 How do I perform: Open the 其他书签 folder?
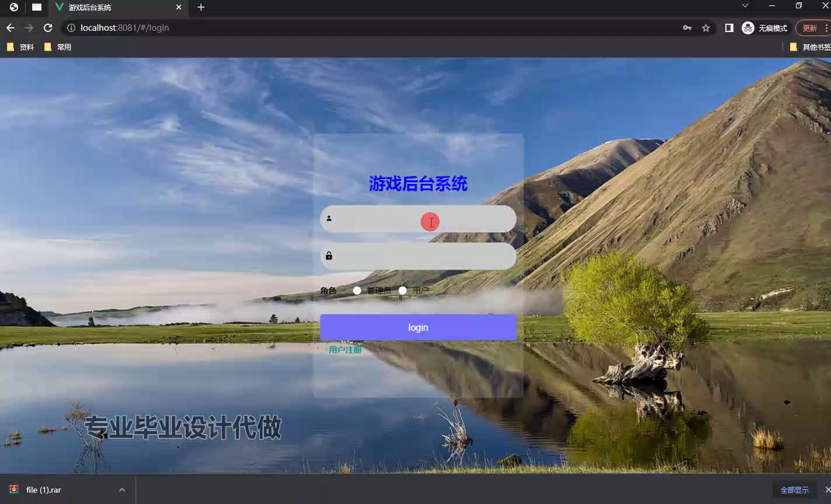(x=810, y=47)
